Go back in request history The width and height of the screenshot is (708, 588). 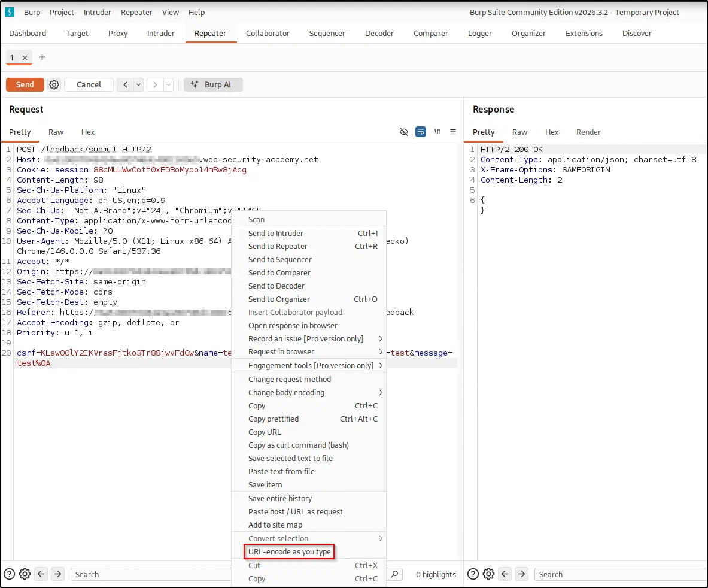point(125,84)
